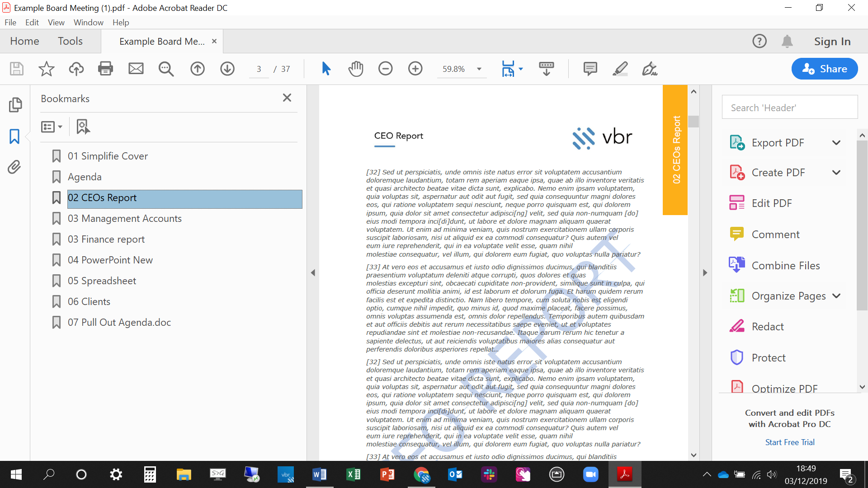Image resolution: width=868 pixels, height=488 pixels.
Task: Expand Export PDF options
Action: (x=836, y=143)
